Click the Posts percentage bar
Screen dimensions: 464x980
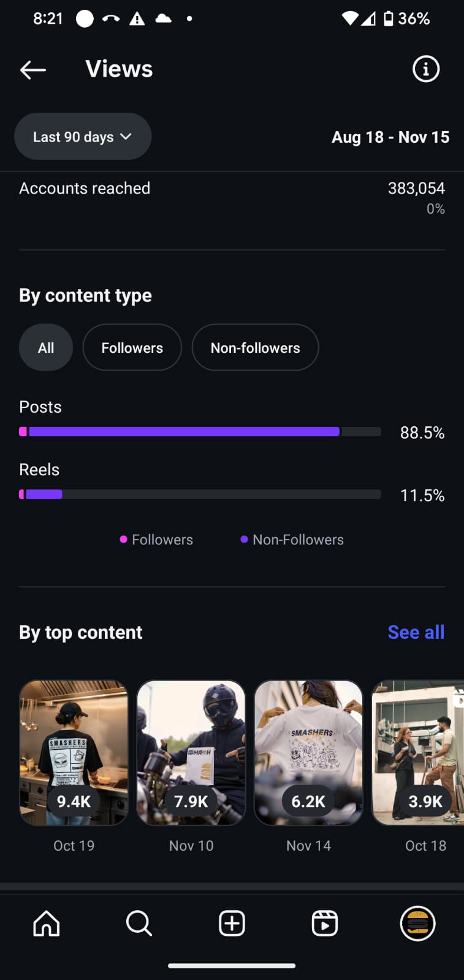tap(200, 432)
